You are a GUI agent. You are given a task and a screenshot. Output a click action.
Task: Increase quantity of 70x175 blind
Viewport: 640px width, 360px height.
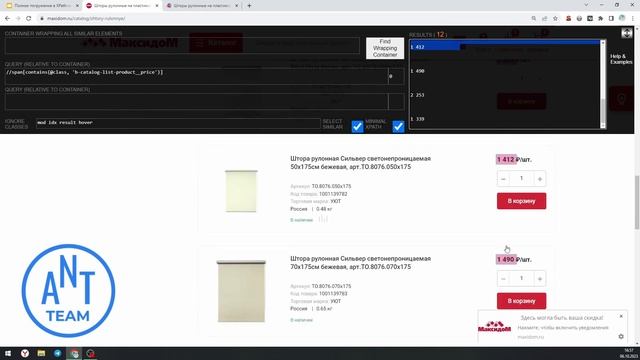coord(540,279)
